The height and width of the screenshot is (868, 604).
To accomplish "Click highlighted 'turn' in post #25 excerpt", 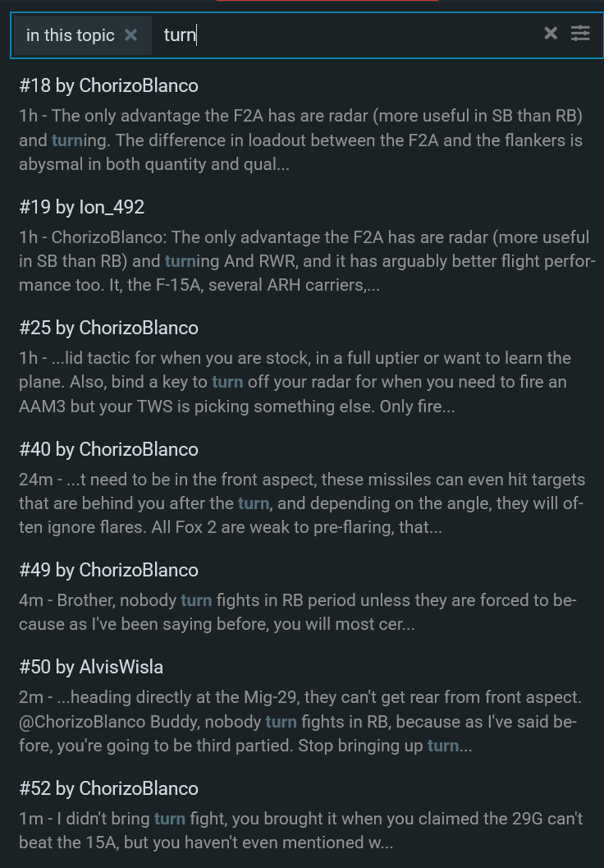I will click(x=227, y=382).
